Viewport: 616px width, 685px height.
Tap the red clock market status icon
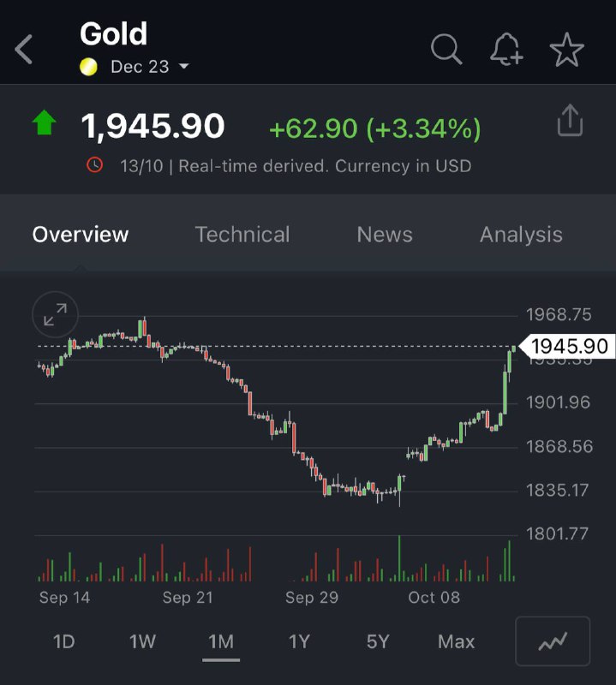[x=94, y=165]
